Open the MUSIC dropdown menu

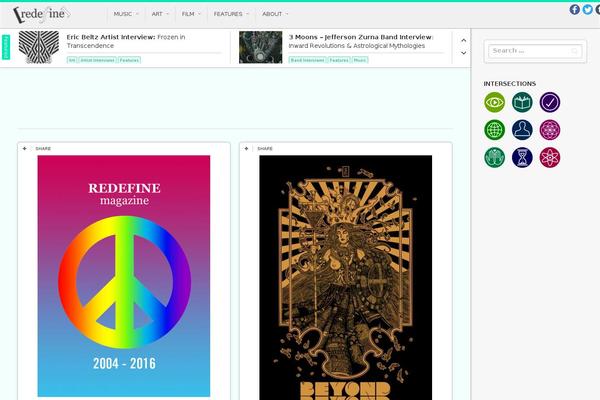click(126, 14)
